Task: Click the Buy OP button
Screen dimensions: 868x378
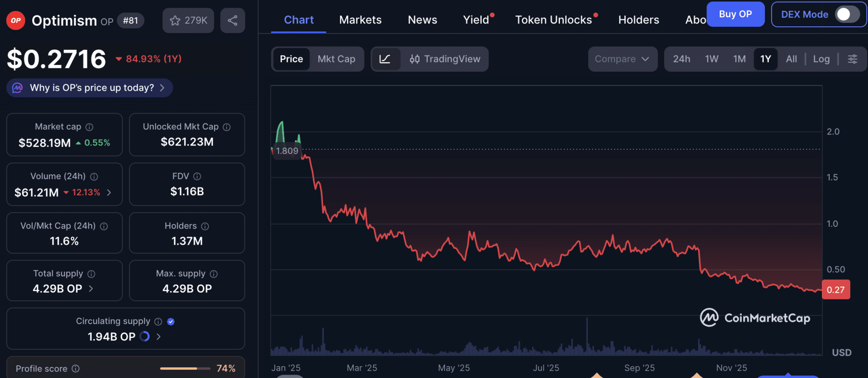Action: coord(735,14)
